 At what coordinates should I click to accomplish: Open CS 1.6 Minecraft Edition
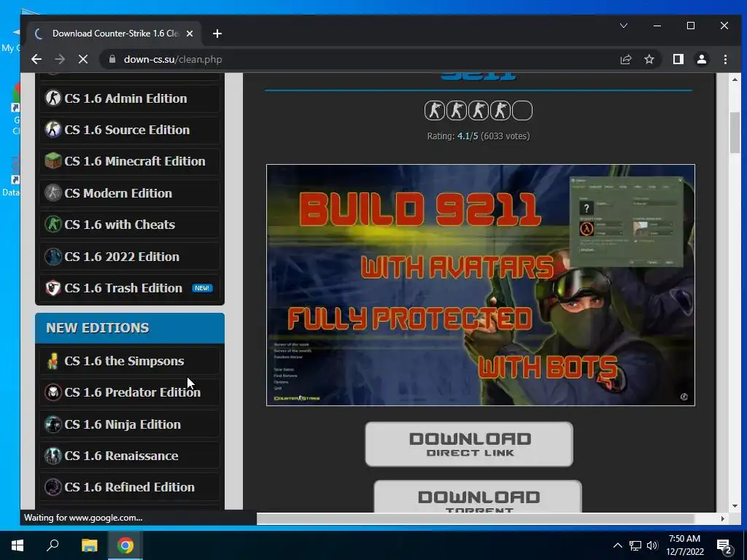pyautogui.click(x=129, y=161)
